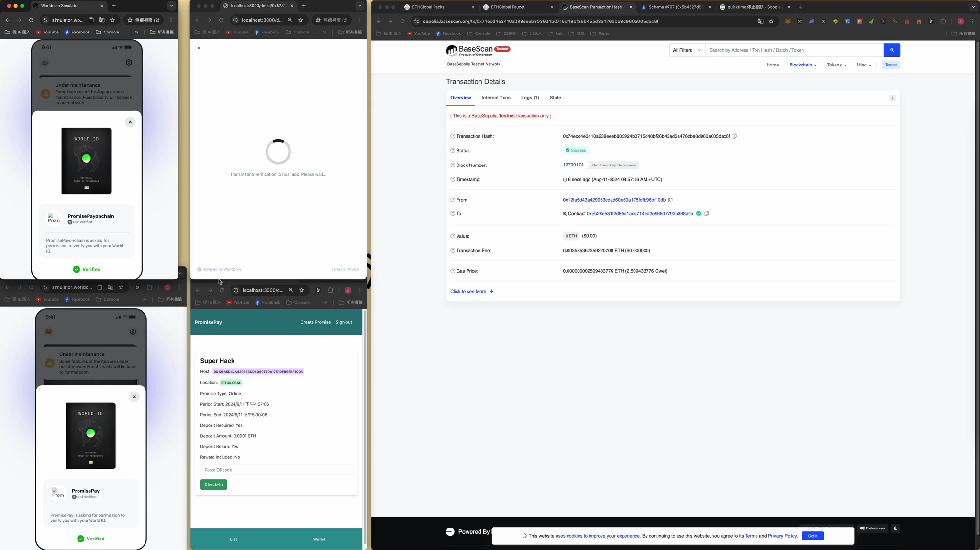Open the transaction details three-dot options menu
980x550 pixels.
coord(892,98)
